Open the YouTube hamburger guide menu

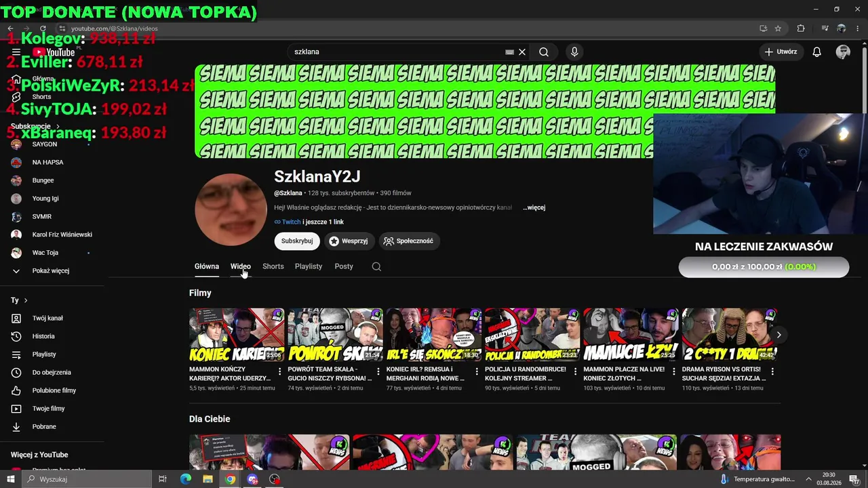pos(16,52)
